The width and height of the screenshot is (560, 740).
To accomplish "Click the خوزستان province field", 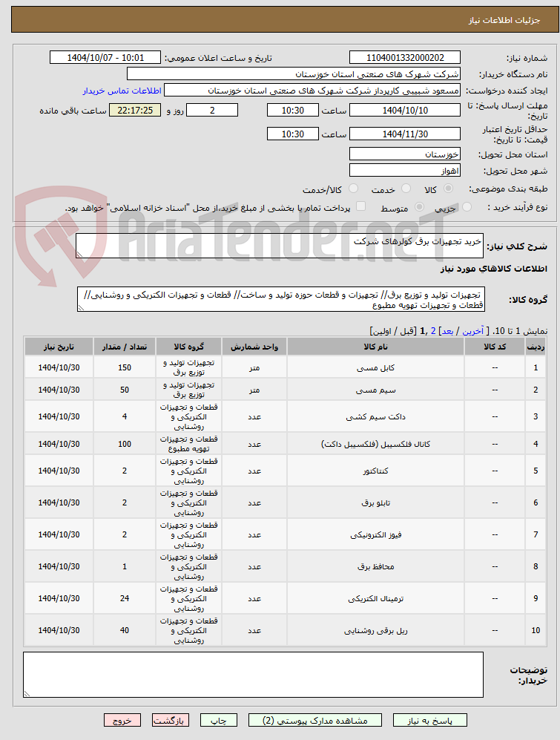I will click(405, 154).
